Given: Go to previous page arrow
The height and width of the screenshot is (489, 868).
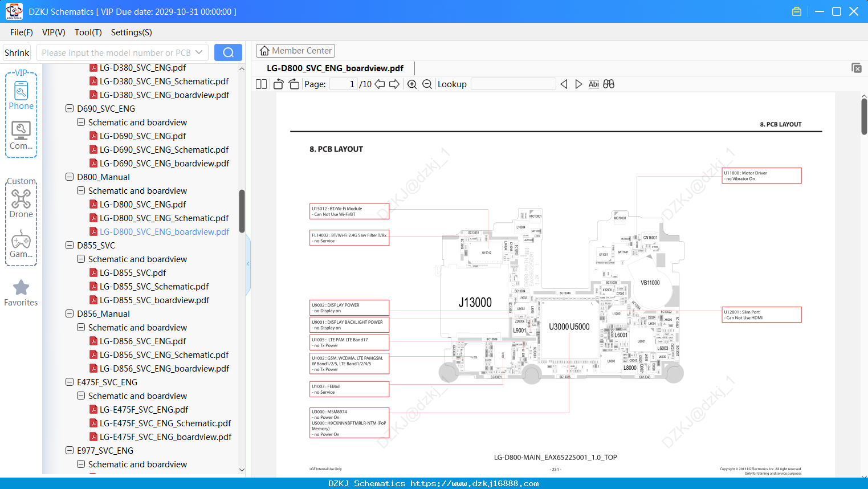Looking at the screenshot, I should click(x=380, y=84).
